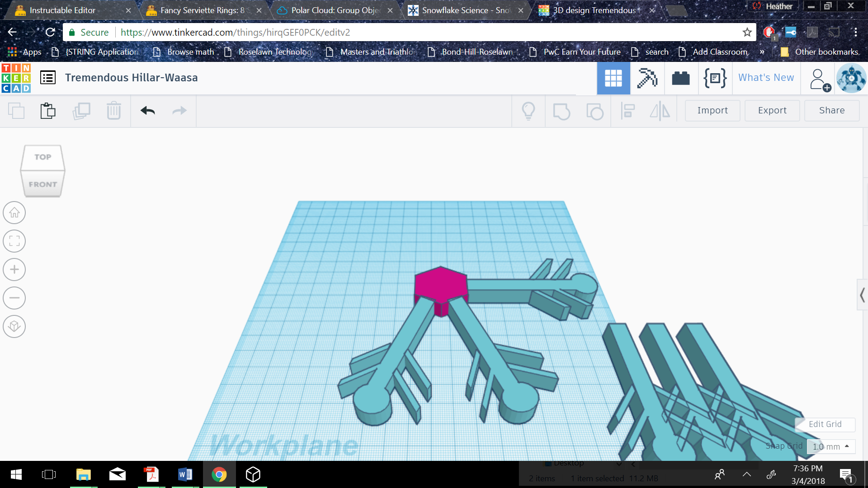The height and width of the screenshot is (488, 868).
Task: Click the Paste tool icon
Action: click(x=48, y=111)
